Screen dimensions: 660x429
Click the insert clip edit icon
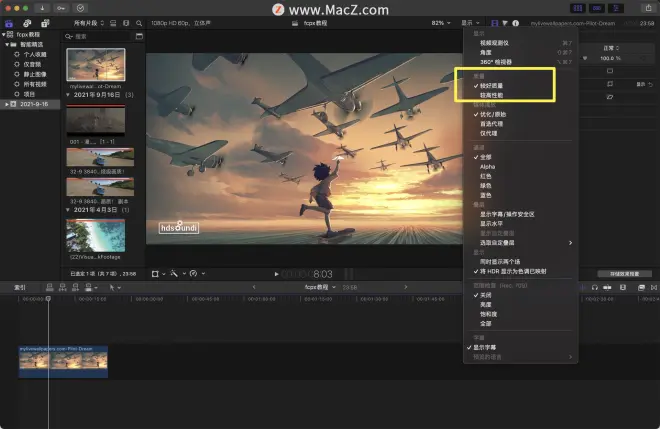[x=63, y=288]
